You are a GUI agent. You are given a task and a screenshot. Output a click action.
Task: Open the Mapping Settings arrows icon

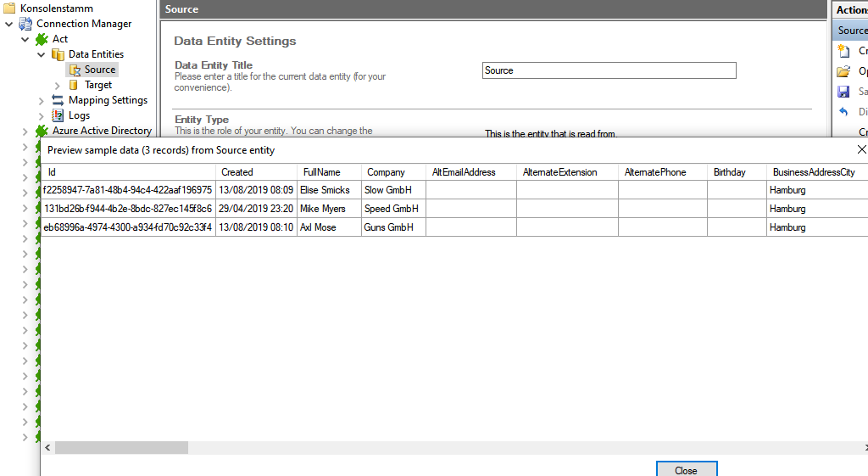[x=58, y=100]
